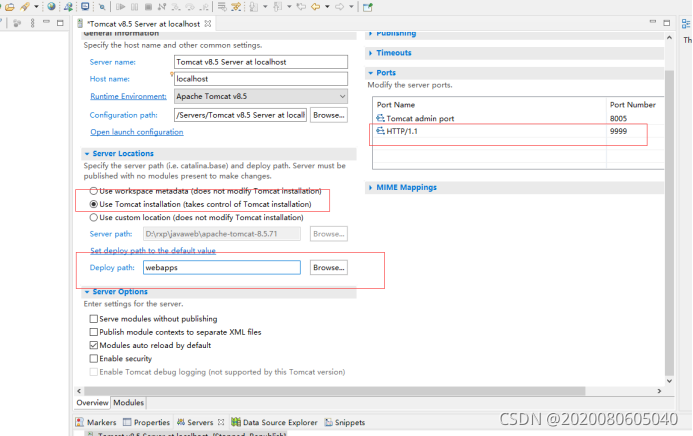
Task: Click the Markers view icon
Action: (x=80, y=422)
